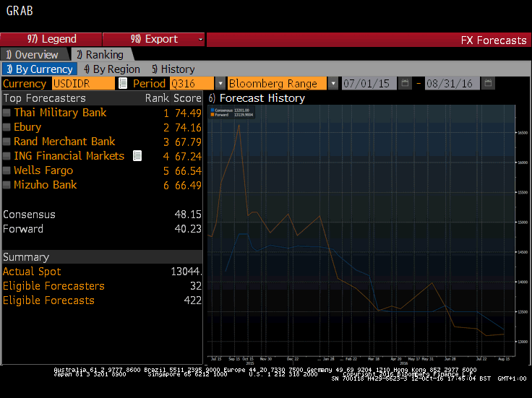
Task: Click the Top Forecasters column header
Action: click(44, 98)
